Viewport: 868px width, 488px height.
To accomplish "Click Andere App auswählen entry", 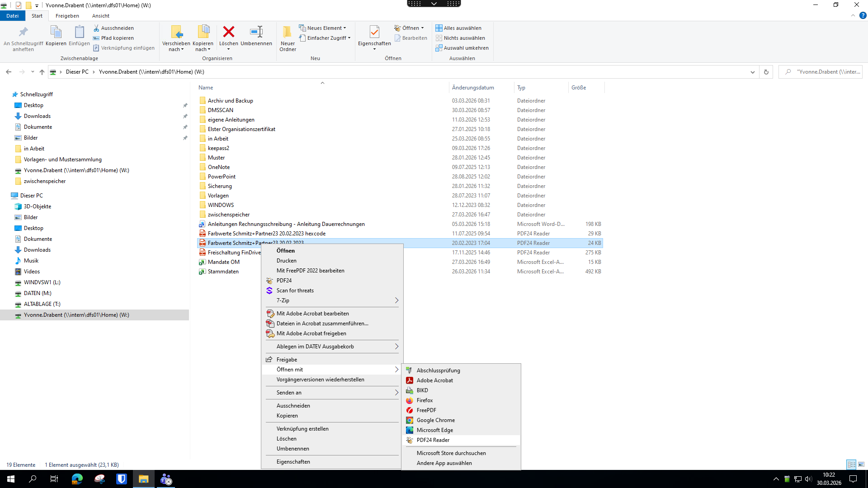I will [444, 463].
